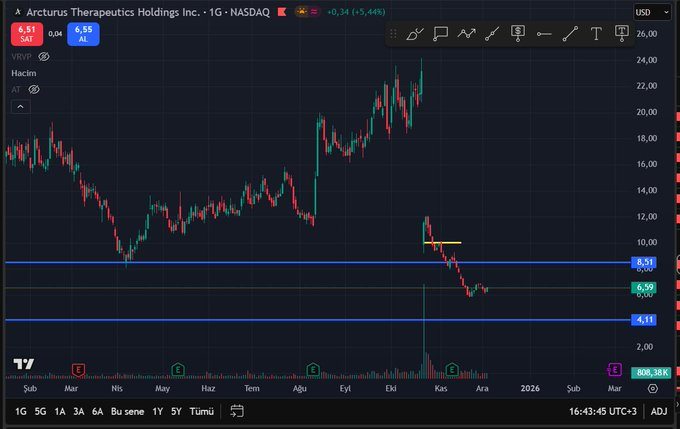680x429 pixels.
Task: Click the 0,04 spread value
Action: (x=55, y=34)
